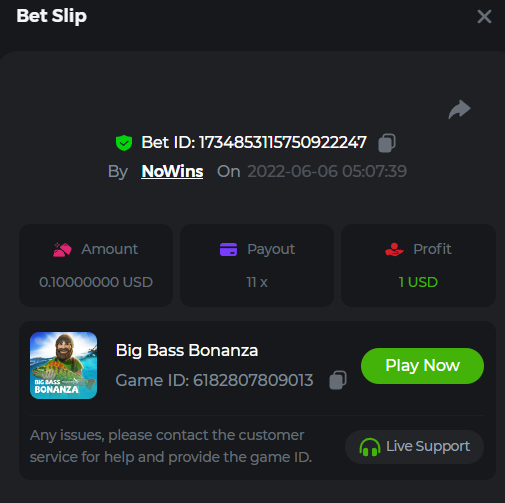Select the Bet ID number text
The height and width of the screenshot is (503, 505).
pyautogui.click(x=283, y=143)
